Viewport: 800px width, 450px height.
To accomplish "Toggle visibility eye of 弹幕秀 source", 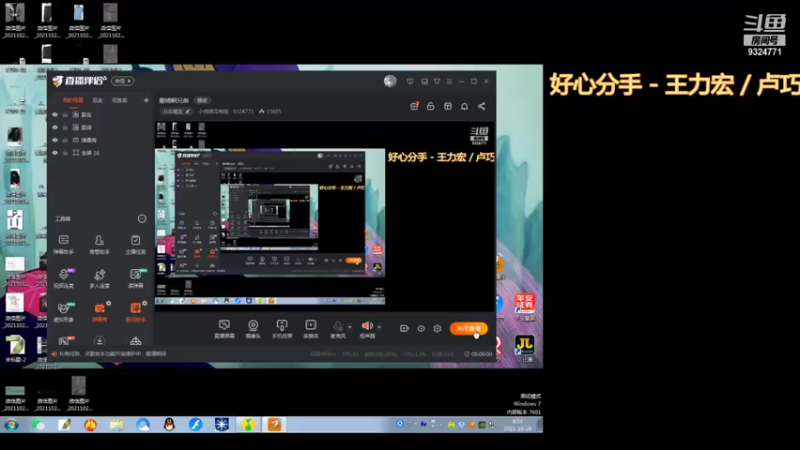I will [55, 140].
